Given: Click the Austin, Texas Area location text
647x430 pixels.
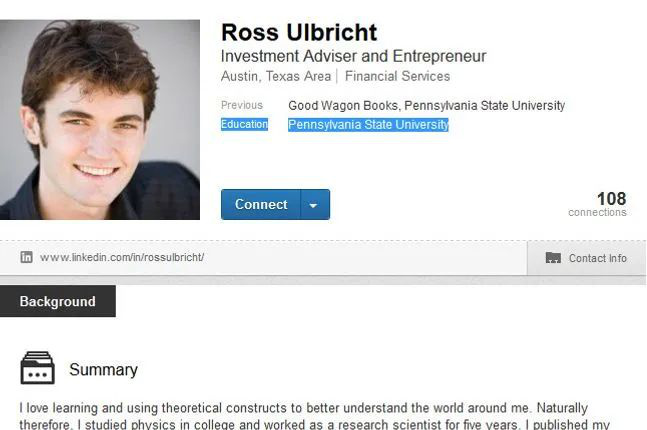Looking at the screenshot, I should tap(276, 76).
